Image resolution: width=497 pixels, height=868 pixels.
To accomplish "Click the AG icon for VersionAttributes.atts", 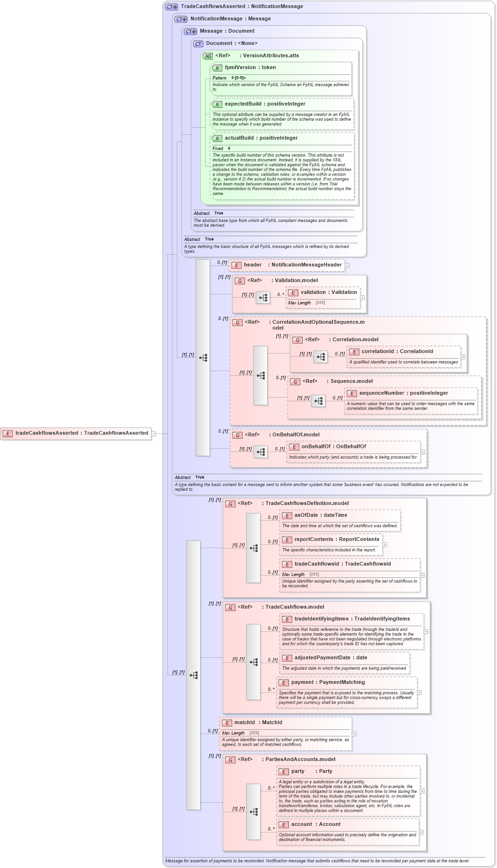I will (x=208, y=56).
